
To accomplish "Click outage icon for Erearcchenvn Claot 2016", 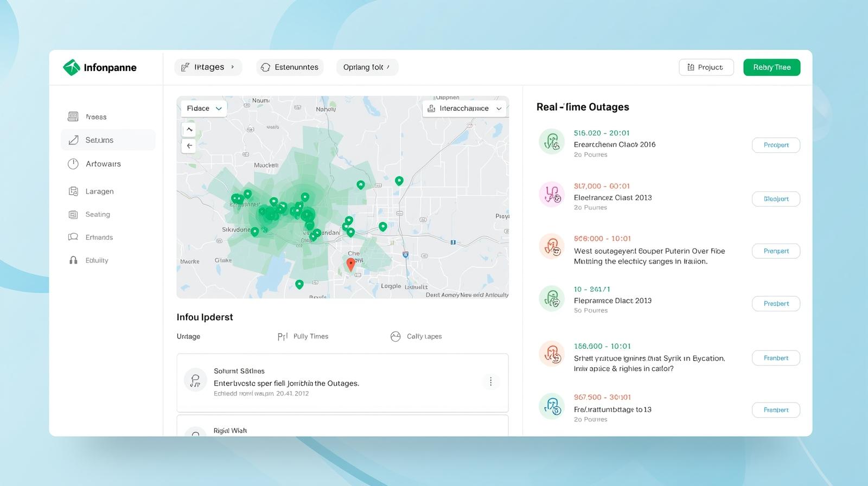I will (x=552, y=142).
